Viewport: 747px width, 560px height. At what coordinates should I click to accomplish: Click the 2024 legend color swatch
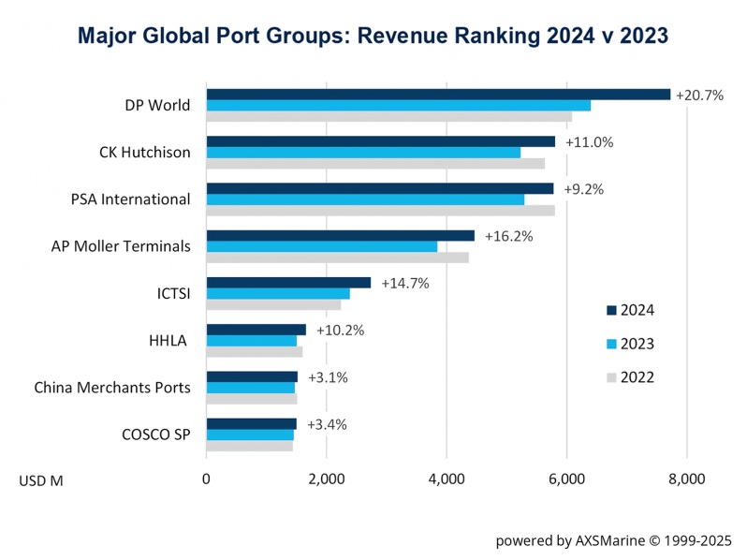click(x=611, y=310)
